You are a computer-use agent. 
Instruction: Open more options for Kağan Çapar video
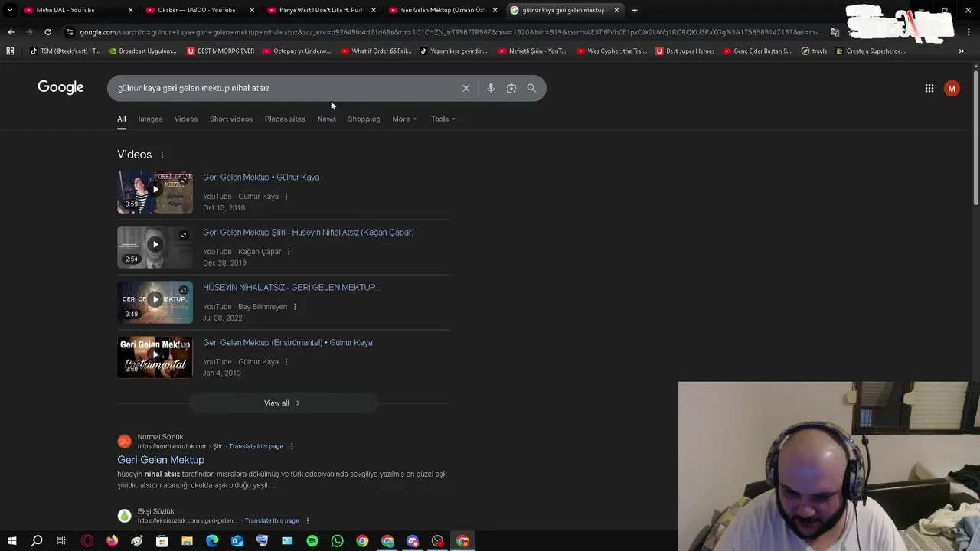coord(289,252)
